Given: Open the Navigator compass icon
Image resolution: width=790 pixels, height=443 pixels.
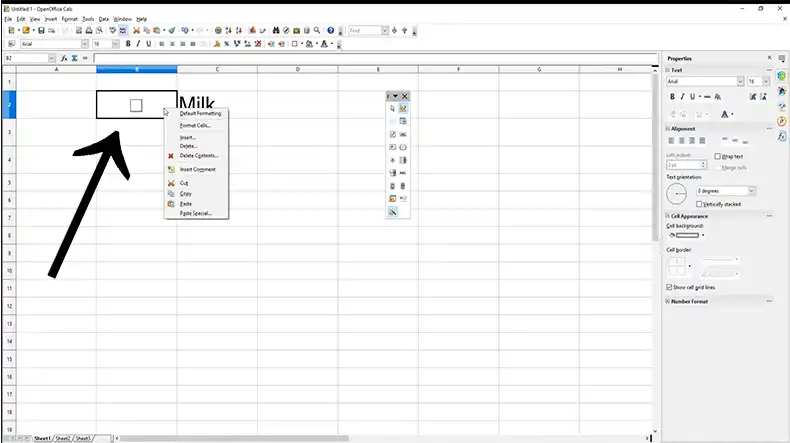Looking at the screenshot, I should pyautogui.click(x=286, y=31).
